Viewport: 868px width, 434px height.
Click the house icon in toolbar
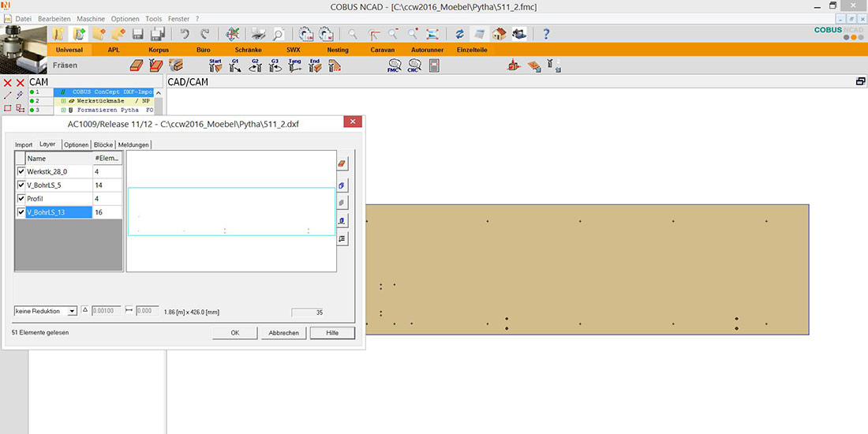(x=499, y=34)
